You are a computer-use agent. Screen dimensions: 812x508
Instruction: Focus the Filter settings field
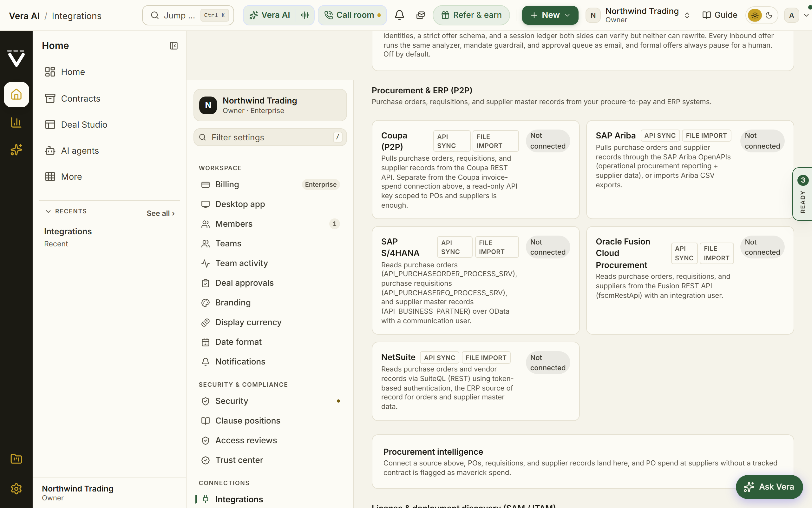point(270,137)
